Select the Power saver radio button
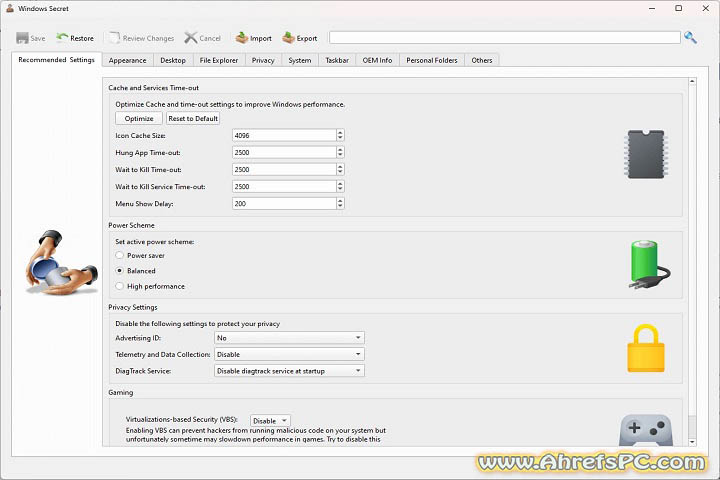Viewport: 720px width, 480px height. pyautogui.click(x=119, y=255)
